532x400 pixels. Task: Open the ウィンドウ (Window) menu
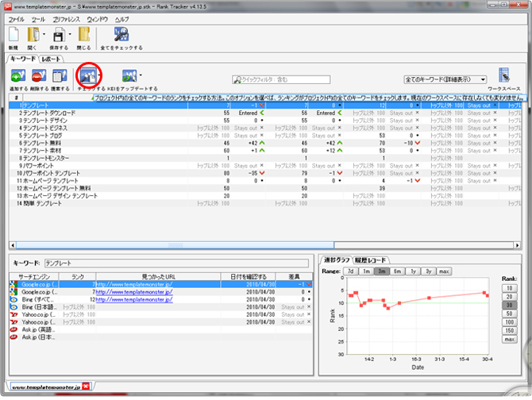[x=98, y=19]
